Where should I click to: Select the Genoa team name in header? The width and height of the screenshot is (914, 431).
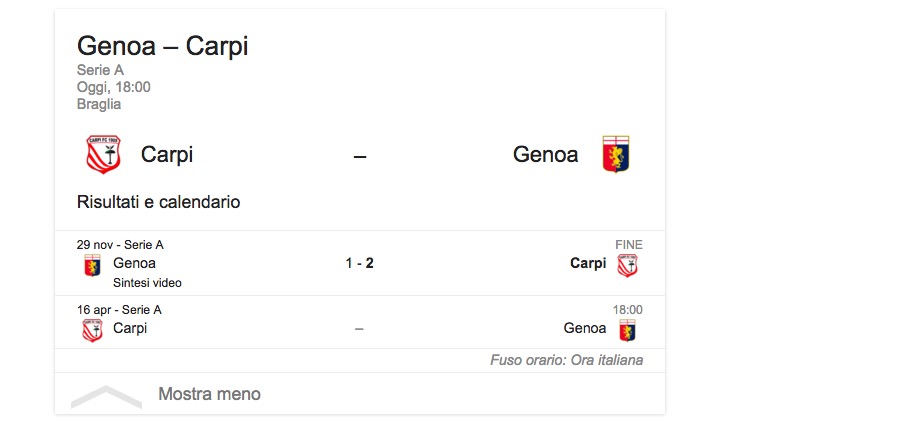(x=545, y=155)
